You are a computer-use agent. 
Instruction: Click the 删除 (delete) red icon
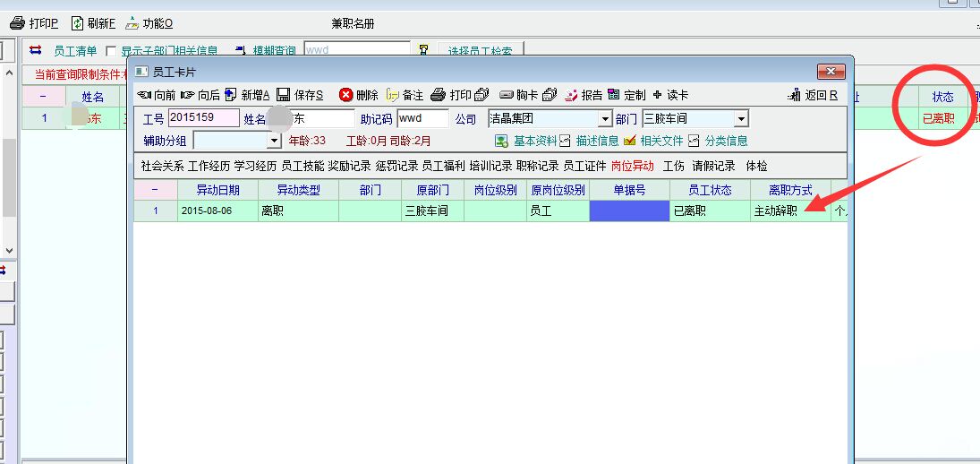[346, 95]
